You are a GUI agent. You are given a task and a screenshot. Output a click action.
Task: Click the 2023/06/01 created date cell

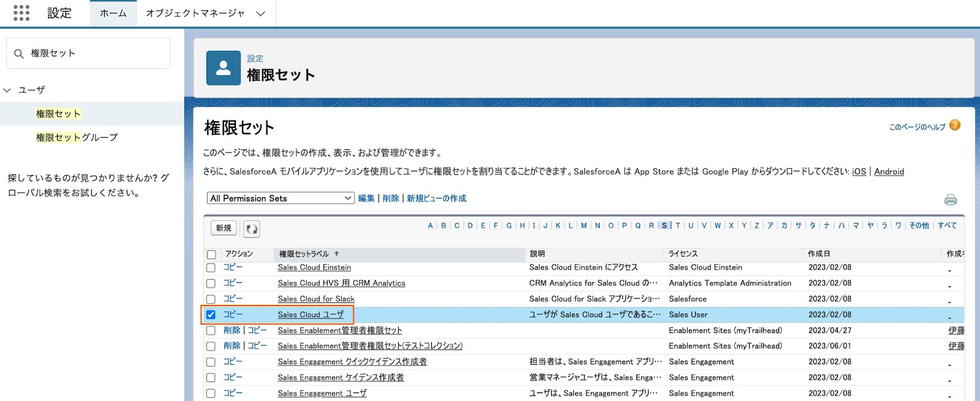pos(830,347)
